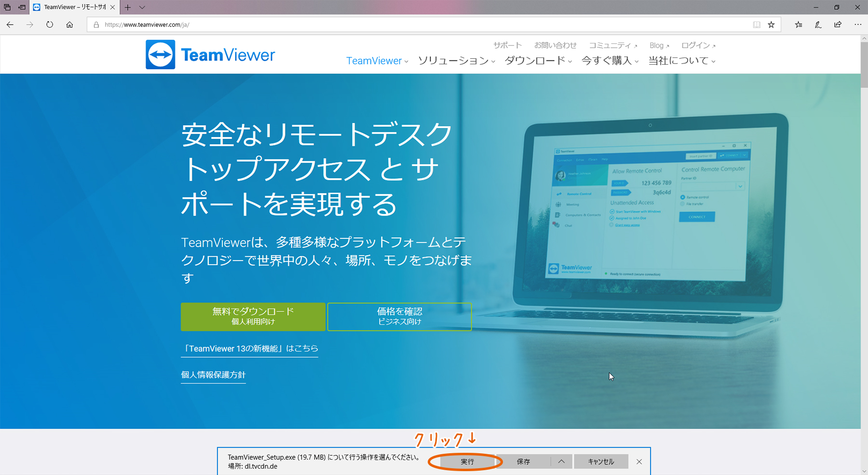Click the Add Notes pen icon
The width and height of the screenshot is (868, 475).
click(x=818, y=25)
